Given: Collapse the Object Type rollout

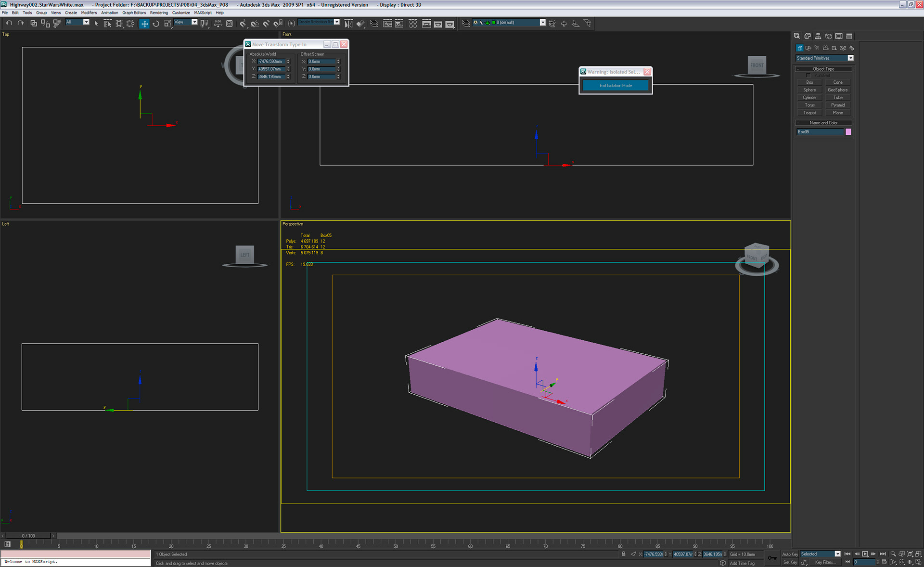Looking at the screenshot, I should (823, 69).
